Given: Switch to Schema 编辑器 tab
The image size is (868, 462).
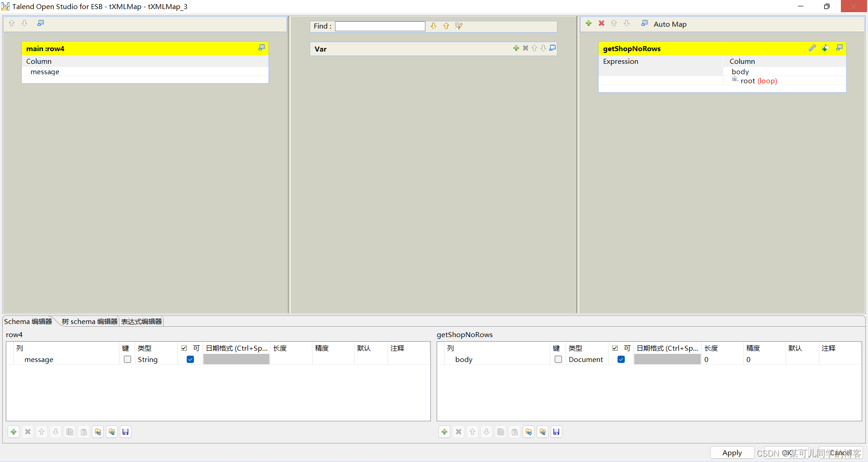Looking at the screenshot, I should 28,321.
